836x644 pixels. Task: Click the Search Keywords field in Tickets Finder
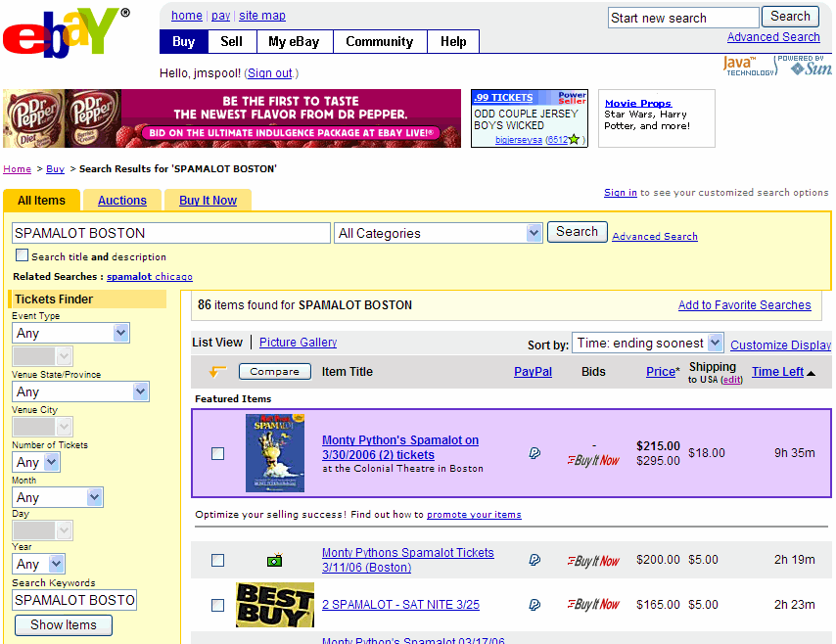(74, 600)
